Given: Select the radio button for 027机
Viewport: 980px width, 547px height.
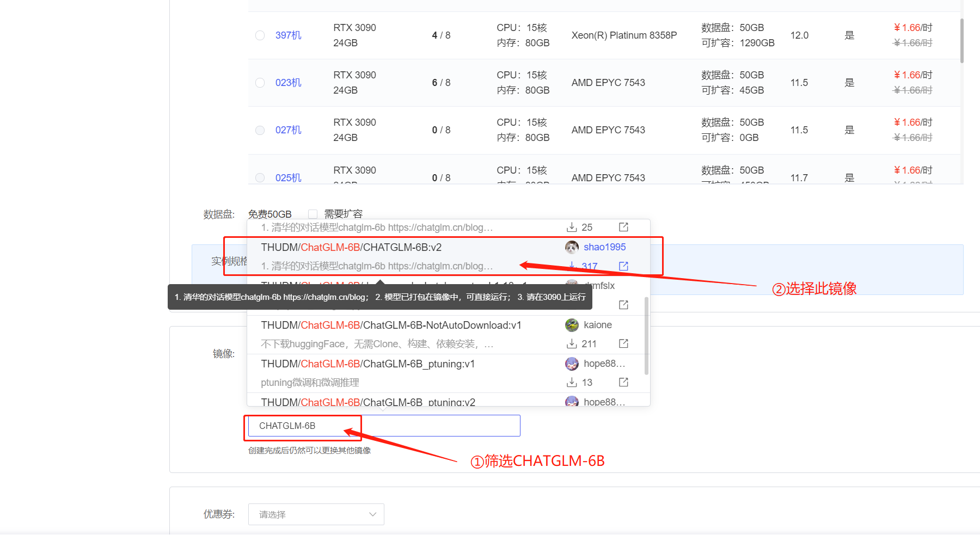Looking at the screenshot, I should pyautogui.click(x=260, y=130).
